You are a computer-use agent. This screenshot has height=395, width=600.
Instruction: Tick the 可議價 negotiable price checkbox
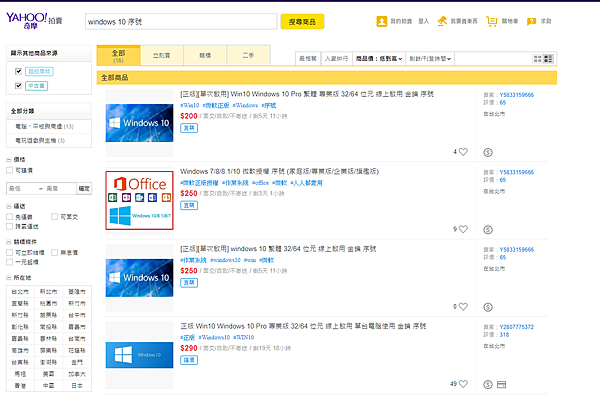[x=10, y=170]
